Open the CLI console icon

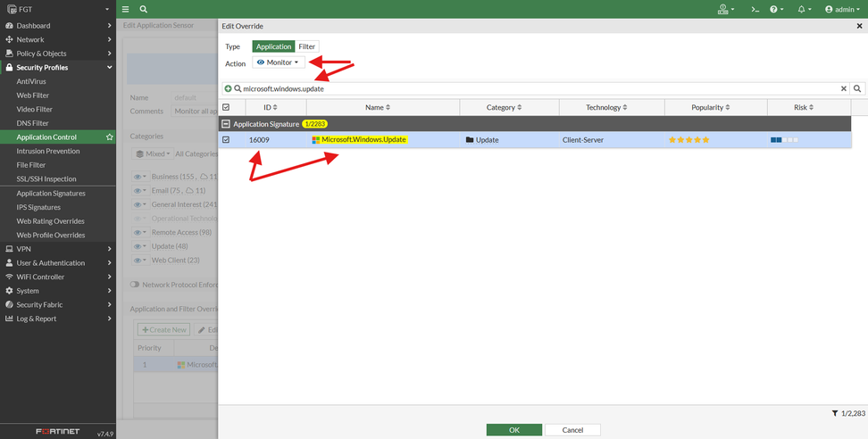coord(755,10)
